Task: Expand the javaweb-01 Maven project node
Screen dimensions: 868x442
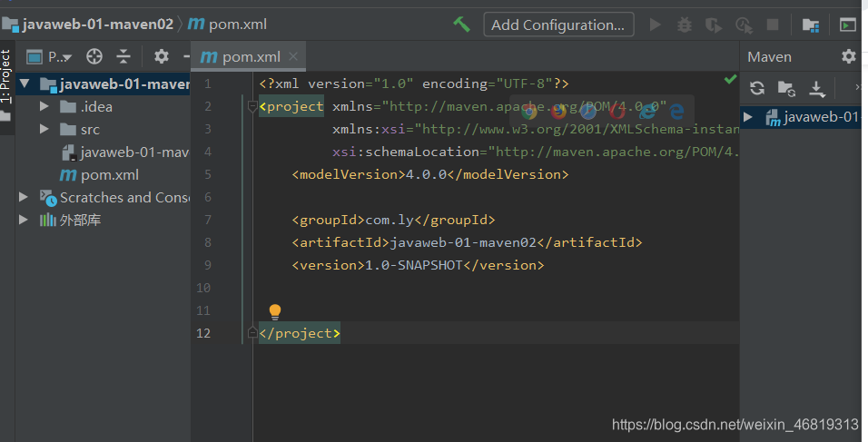Action: click(748, 117)
